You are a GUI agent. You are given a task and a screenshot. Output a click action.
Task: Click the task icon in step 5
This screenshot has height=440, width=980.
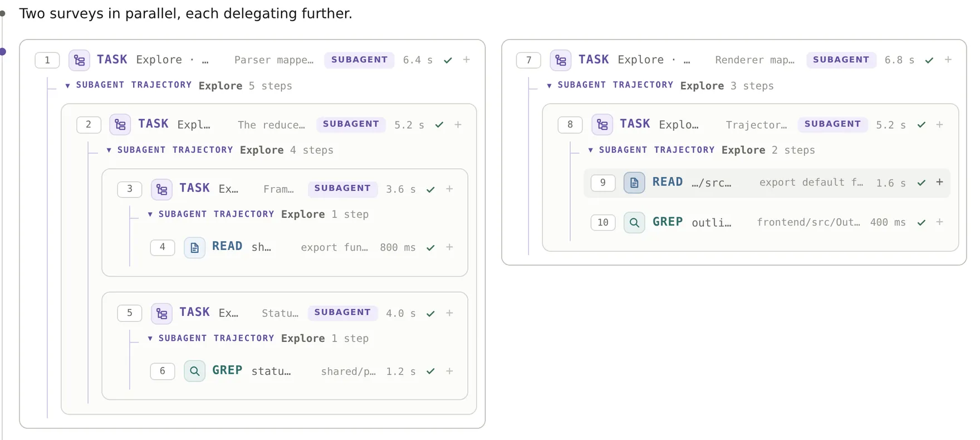point(161,313)
